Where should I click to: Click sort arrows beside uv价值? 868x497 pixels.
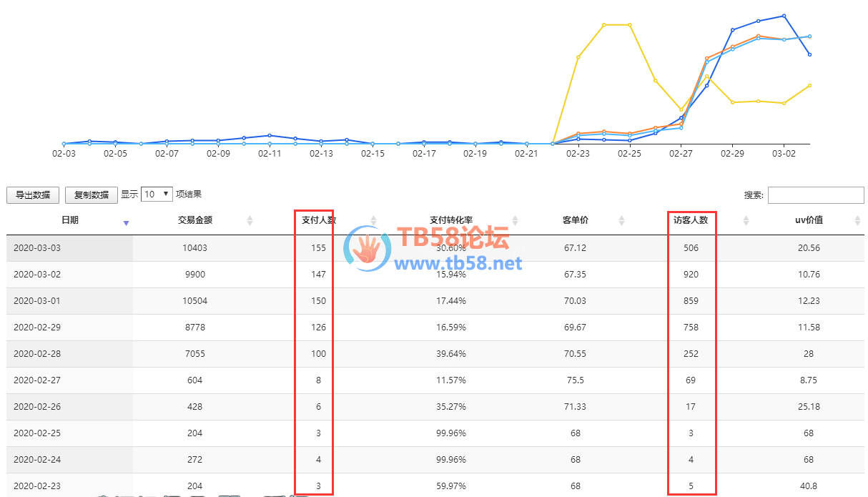point(857,221)
